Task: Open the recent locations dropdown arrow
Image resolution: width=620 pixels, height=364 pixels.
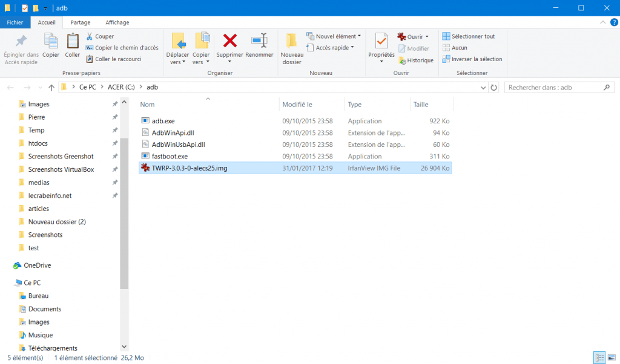Action: (x=40, y=88)
